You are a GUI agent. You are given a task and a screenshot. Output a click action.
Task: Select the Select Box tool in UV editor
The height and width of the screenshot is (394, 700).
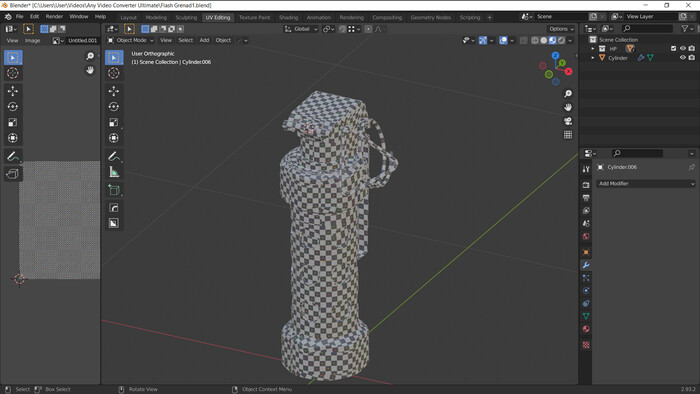tap(13, 58)
